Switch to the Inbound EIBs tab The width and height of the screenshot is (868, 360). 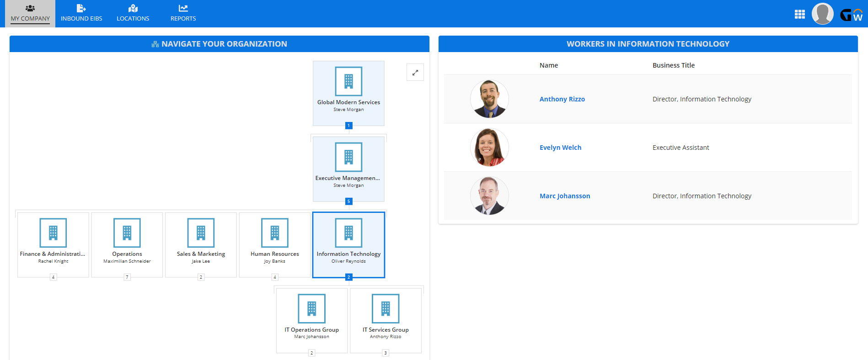point(81,14)
